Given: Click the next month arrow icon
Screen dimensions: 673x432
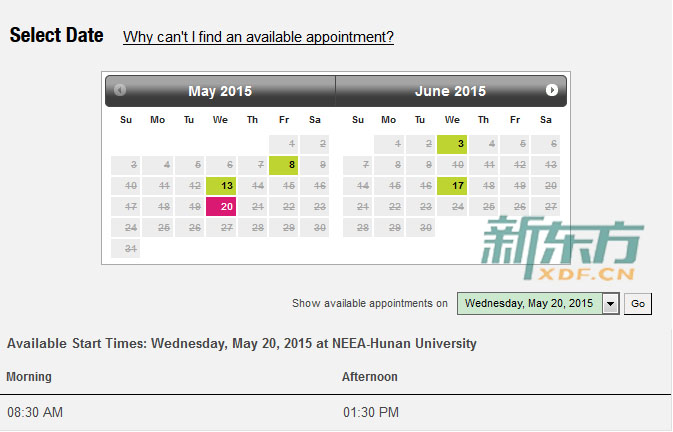Looking at the screenshot, I should 552,90.
